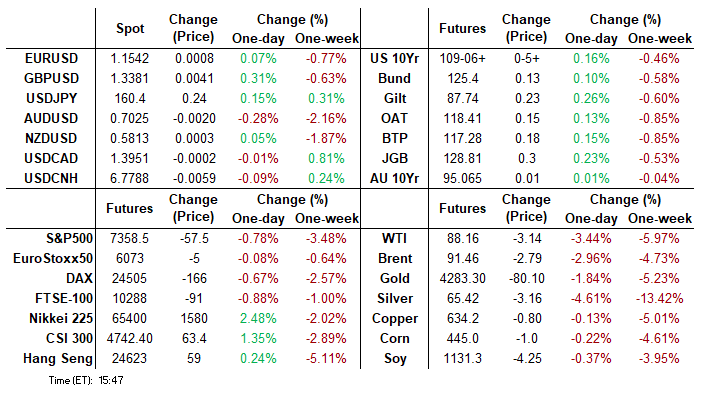
Task: Select USDJPY one-week change 0.31%
Action: (326, 99)
